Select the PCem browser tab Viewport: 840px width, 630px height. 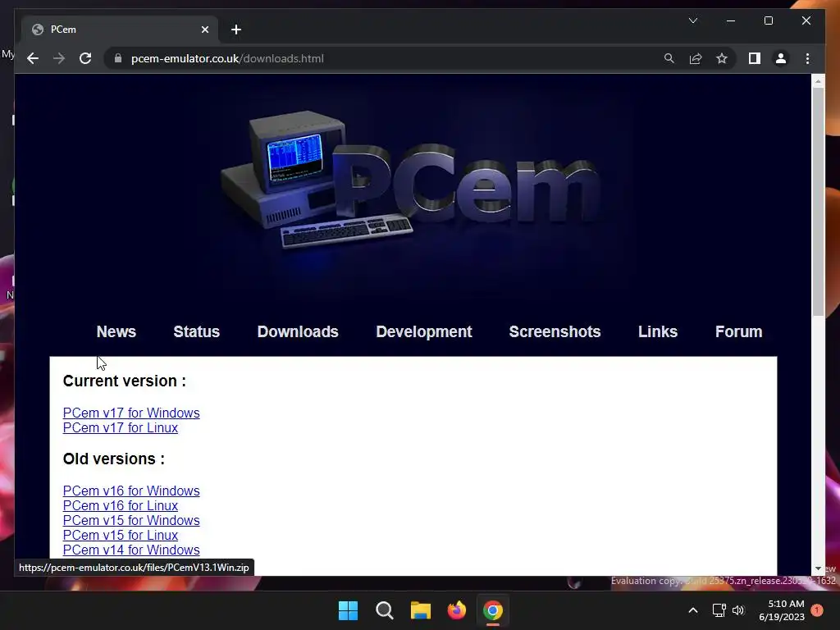pos(118,30)
